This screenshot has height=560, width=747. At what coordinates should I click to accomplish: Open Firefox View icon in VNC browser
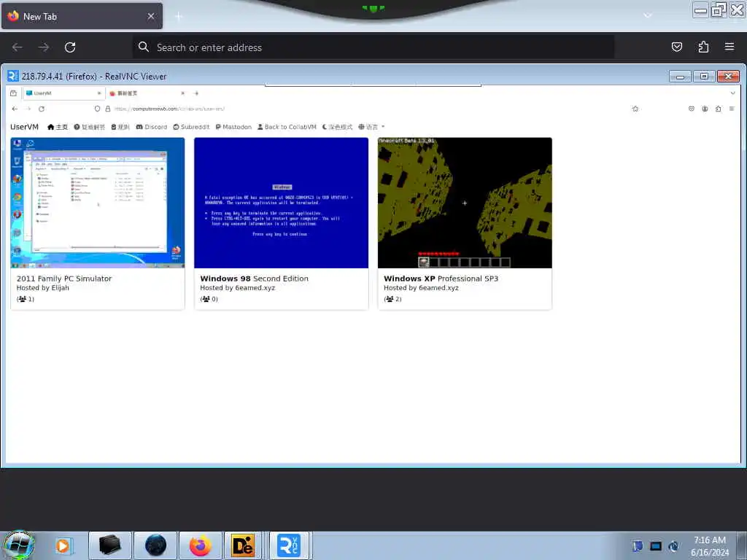[13, 93]
